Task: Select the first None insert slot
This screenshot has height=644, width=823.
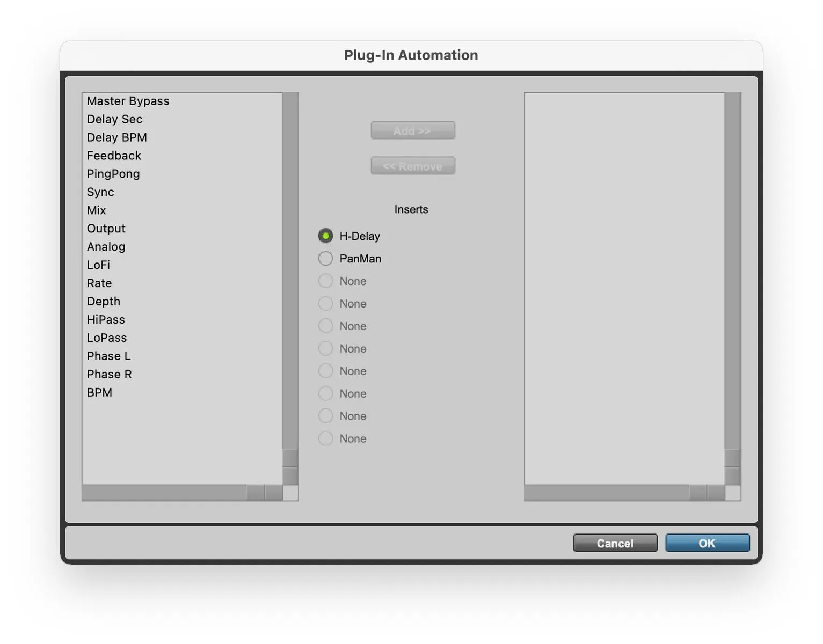Action: click(326, 281)
